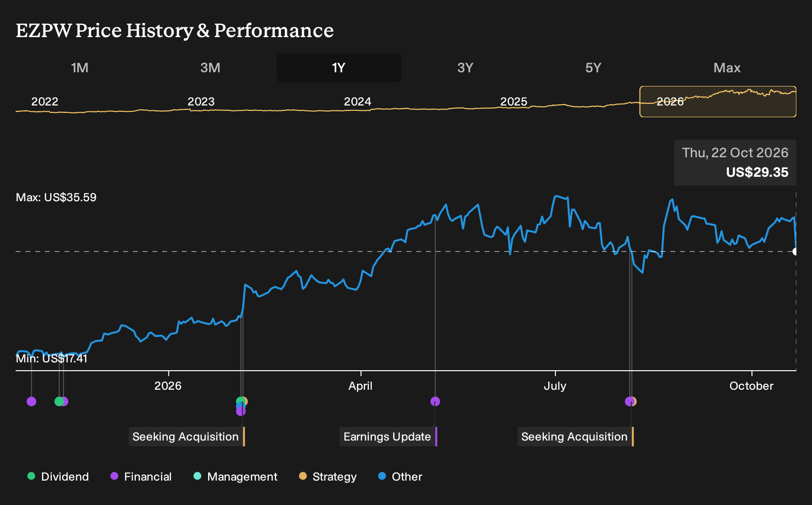
Task: Select the green dividend dot near the chart start
Action: coord(59,401)
